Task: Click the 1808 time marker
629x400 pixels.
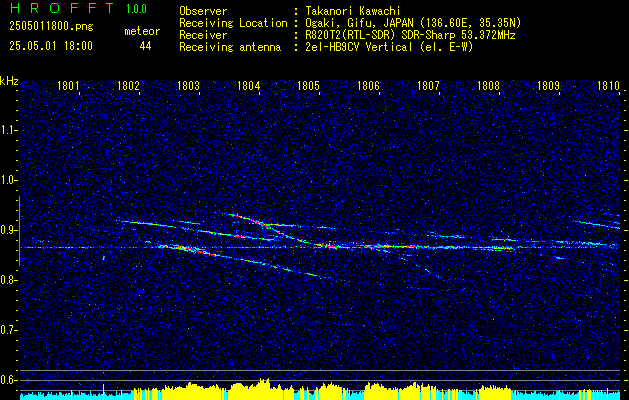Action: click(488, 85)
